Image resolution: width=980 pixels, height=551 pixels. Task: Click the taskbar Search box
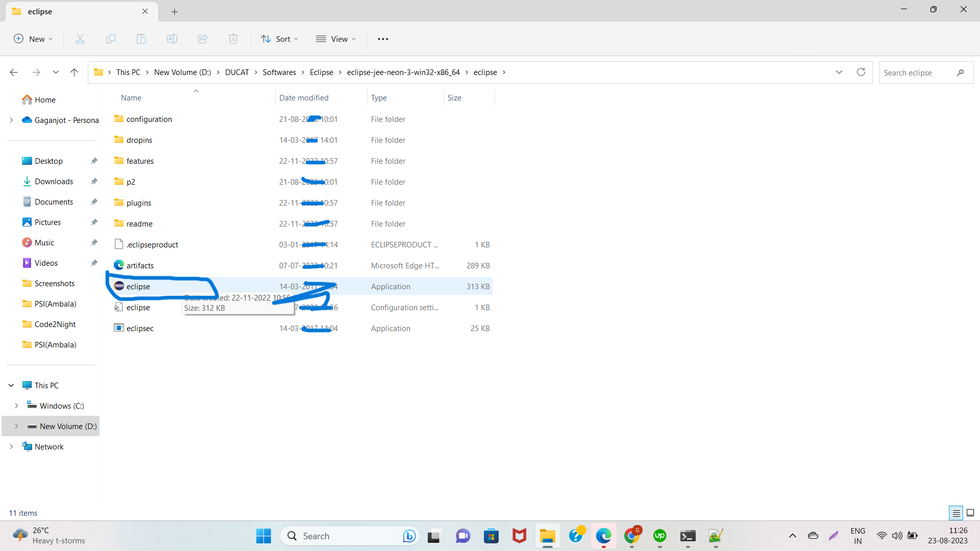pos(350,536)
